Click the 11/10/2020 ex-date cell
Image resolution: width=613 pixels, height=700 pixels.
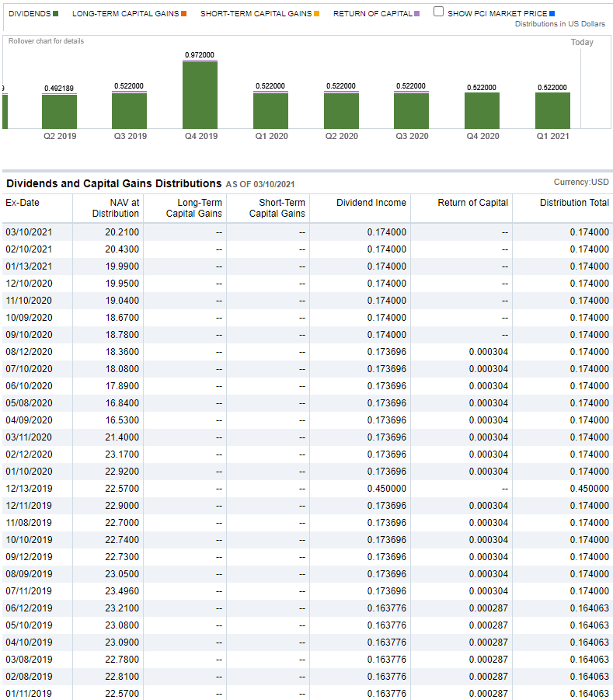29,301
